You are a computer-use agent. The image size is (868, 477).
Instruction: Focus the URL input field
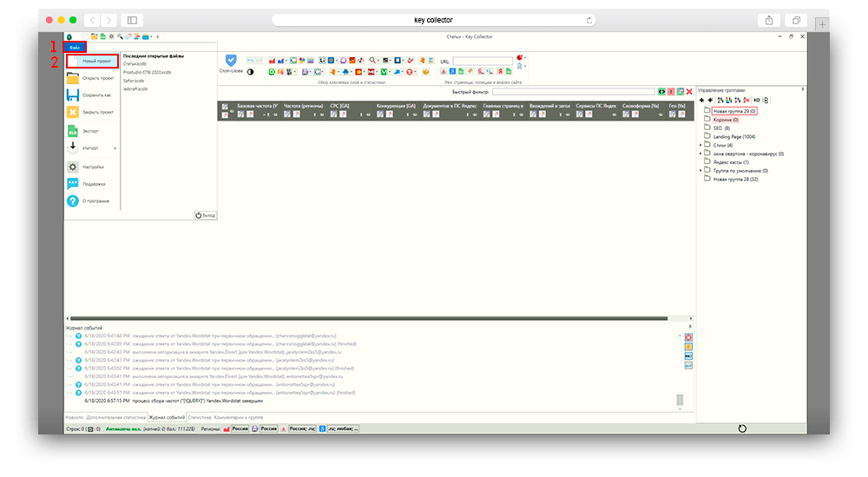coord(483,61)
